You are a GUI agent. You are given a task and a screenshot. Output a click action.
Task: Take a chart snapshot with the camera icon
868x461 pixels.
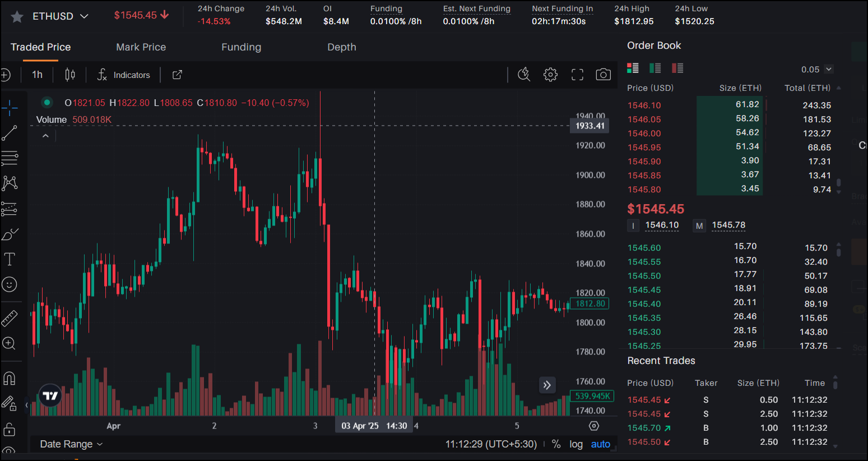point(603,74)
